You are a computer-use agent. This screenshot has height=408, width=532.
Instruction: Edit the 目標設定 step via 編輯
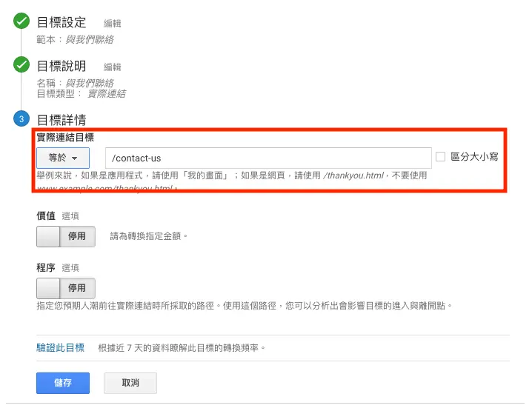point(113,24)
